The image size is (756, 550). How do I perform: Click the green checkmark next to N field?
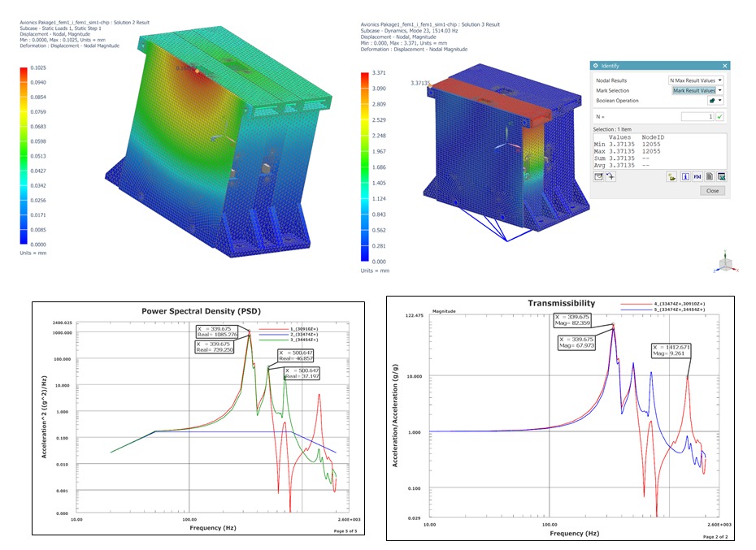(x=720, y=117)
